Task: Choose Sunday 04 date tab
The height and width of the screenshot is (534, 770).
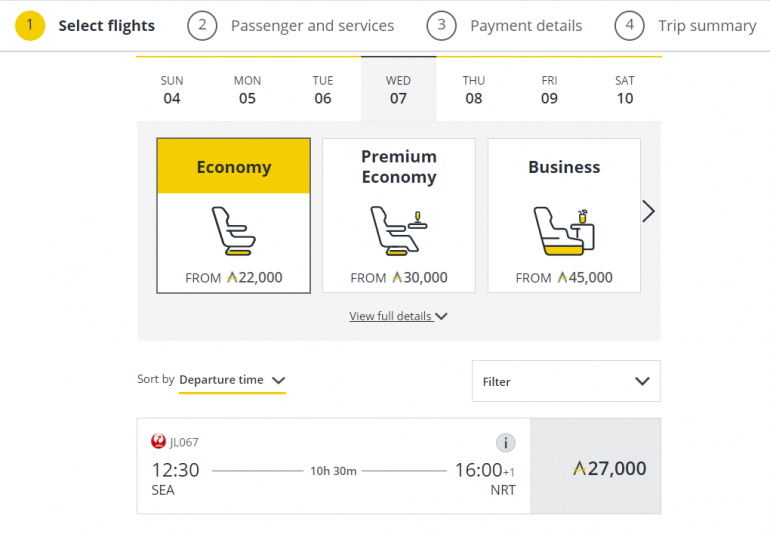Action: click(172, 90)
